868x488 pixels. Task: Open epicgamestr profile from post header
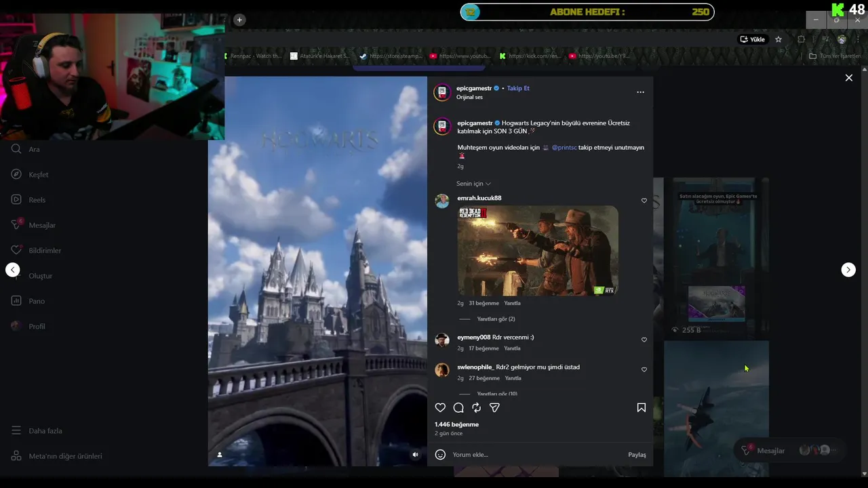click(474, 88)
